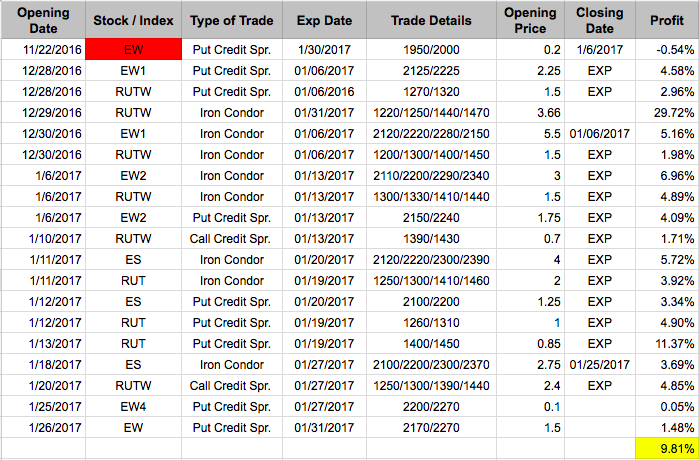Select the Profit column header
The height and width of the screenshot is (460, 699).
click(x=667, y=20)
